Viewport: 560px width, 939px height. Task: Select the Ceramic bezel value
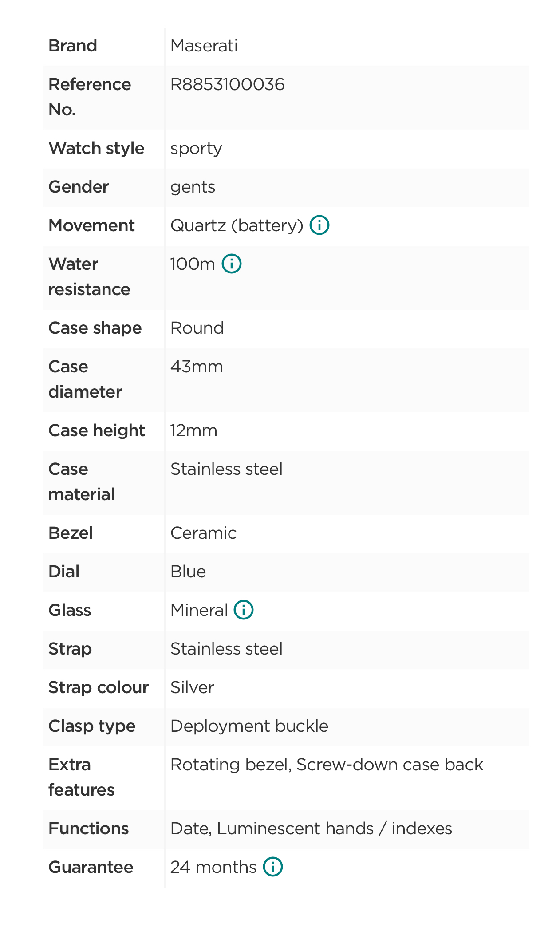point(203,533)
